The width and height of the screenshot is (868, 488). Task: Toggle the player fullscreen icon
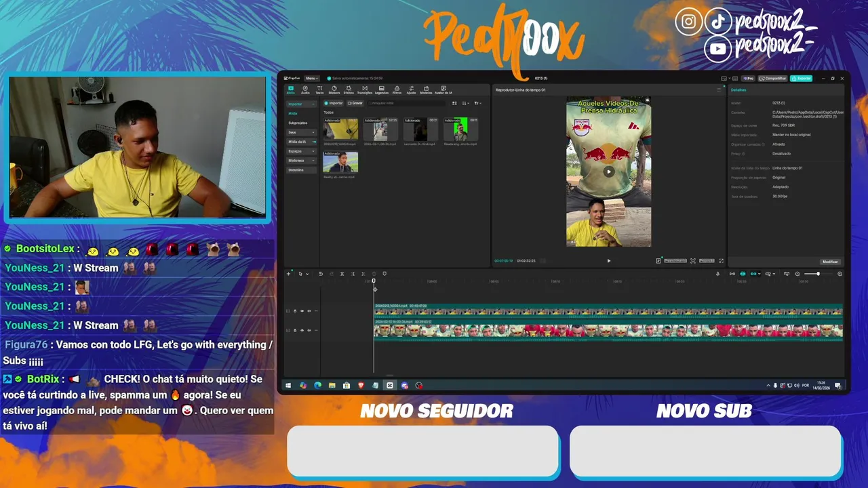721,261
